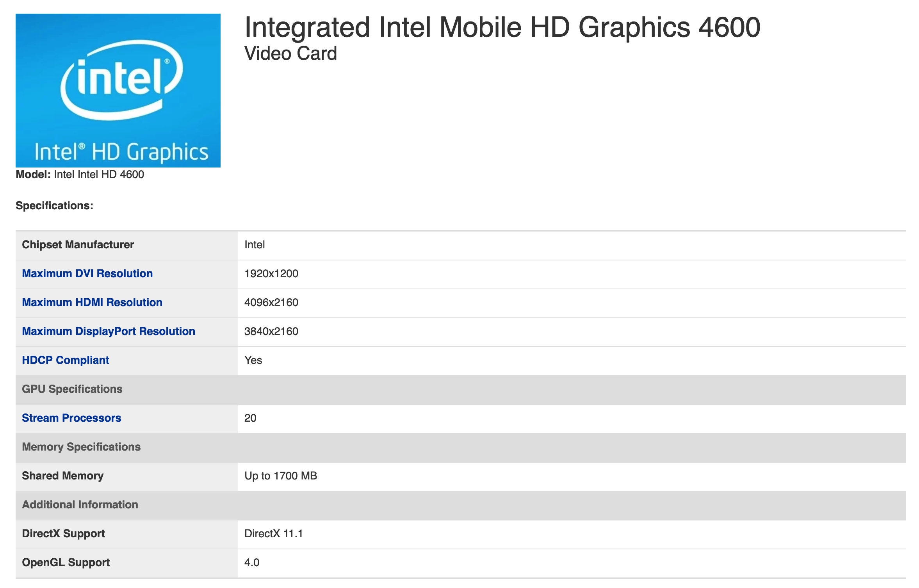
Task: Click the Intel HD Graphics logo image
Action: [x=118, y=91]
